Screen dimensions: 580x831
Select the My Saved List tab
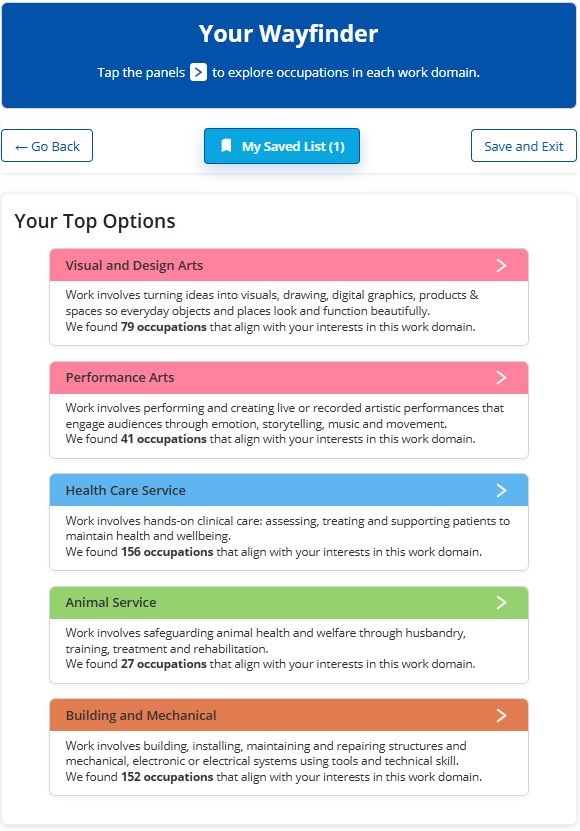(281, 145)
